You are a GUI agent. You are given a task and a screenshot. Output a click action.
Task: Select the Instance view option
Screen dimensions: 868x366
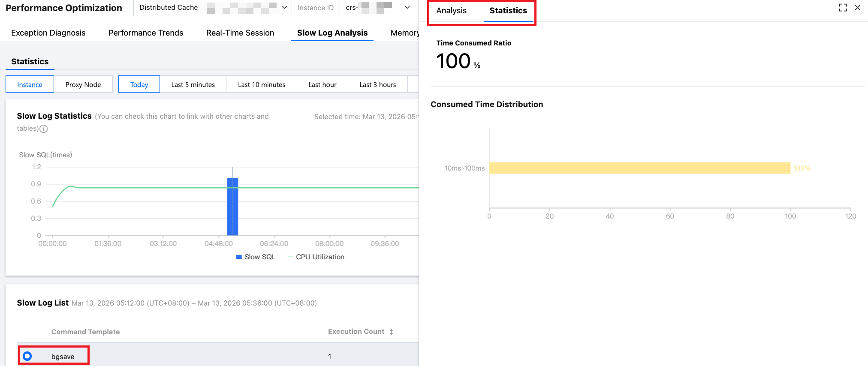coord(30,84)
